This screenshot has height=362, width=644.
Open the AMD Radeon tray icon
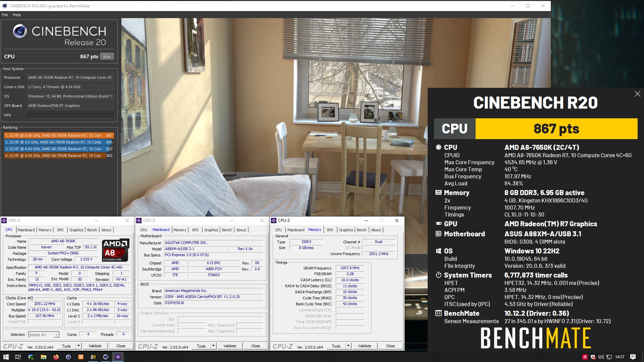coord(585,357)
